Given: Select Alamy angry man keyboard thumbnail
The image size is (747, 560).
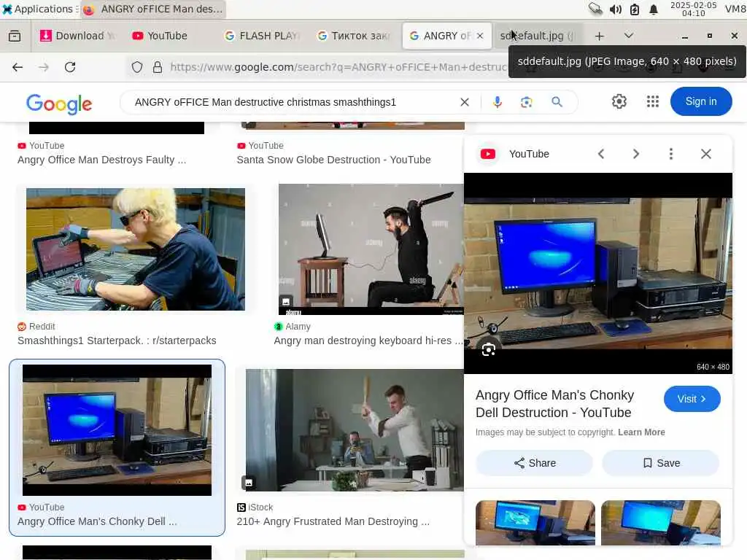Looking at the screenshot, I should coord(371,249).
